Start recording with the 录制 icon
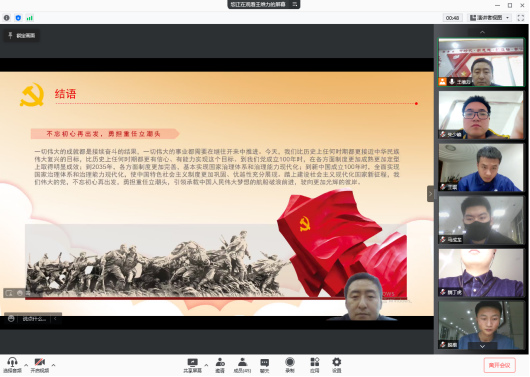 tap(290, 366)
